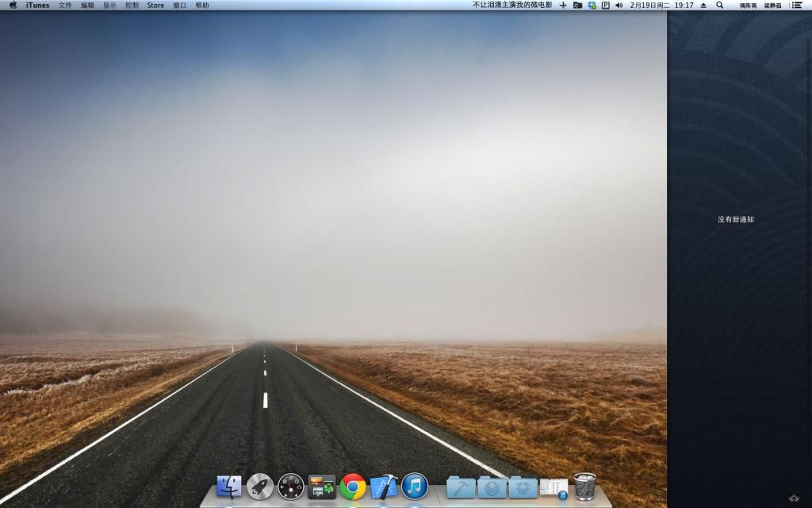The width and height of the screenshot is (812, 508).
Task: Open the Apple menu
Action: tap(13, 5)
